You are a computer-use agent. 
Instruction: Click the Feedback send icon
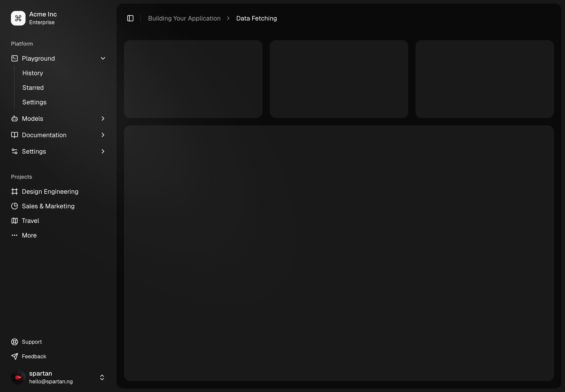pos(15,356)
